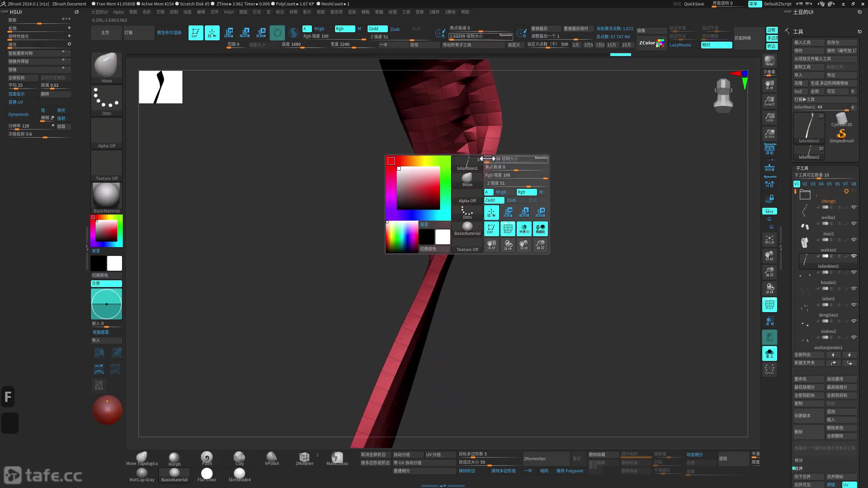Select the 旋转轴 rotate gizmo icon
The image size is (868, 488).
coord(261,33)
